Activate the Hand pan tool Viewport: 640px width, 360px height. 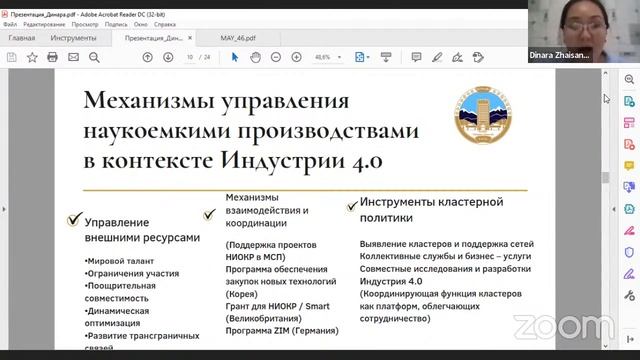256,57
